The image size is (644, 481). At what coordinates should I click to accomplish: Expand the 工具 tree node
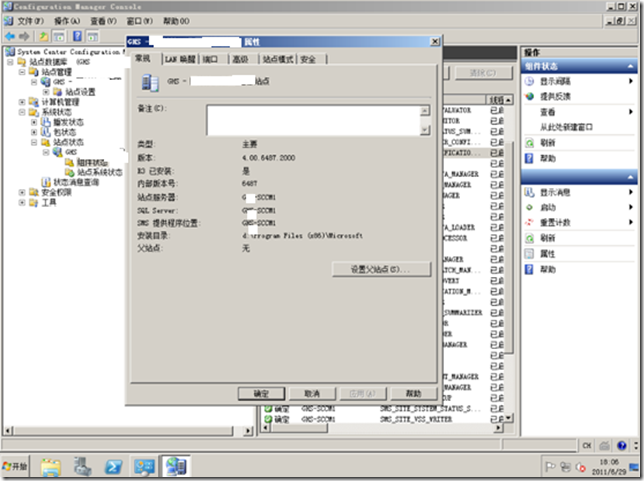[22, 203]
